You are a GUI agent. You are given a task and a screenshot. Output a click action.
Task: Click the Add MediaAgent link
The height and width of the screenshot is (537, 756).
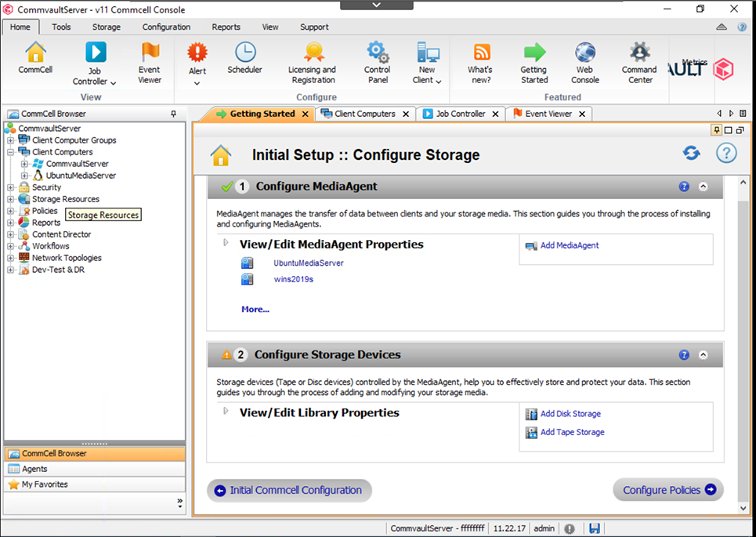click(x=570, y=245)
